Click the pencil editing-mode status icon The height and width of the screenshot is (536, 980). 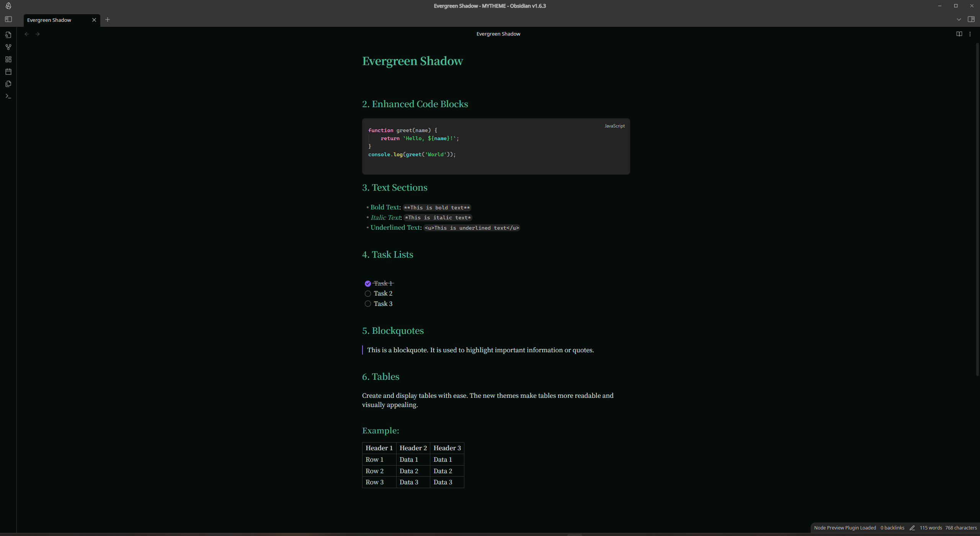[912, 528]
